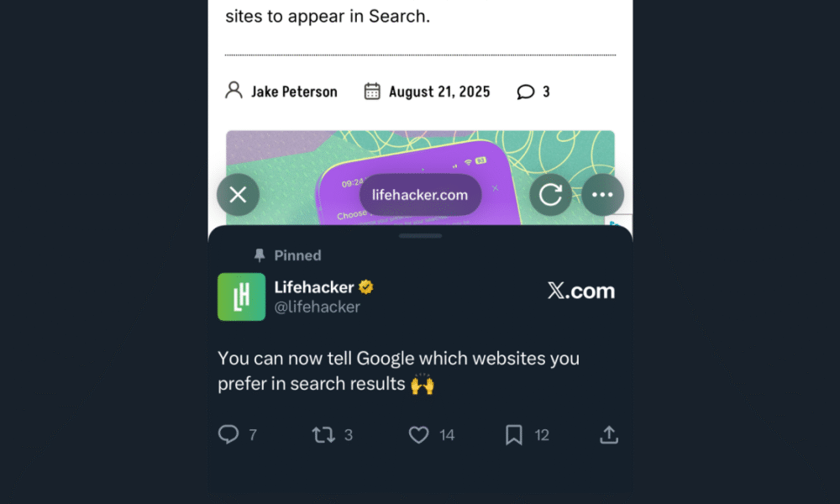Click the gold verified badge
The width and height of the screenshot is (840, 504).
[x=366, y=287]
